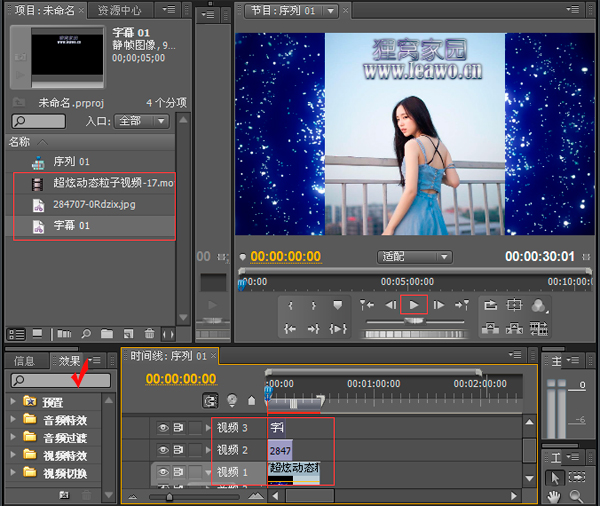Toggle visibility eye of 视频 2 track

163,450
